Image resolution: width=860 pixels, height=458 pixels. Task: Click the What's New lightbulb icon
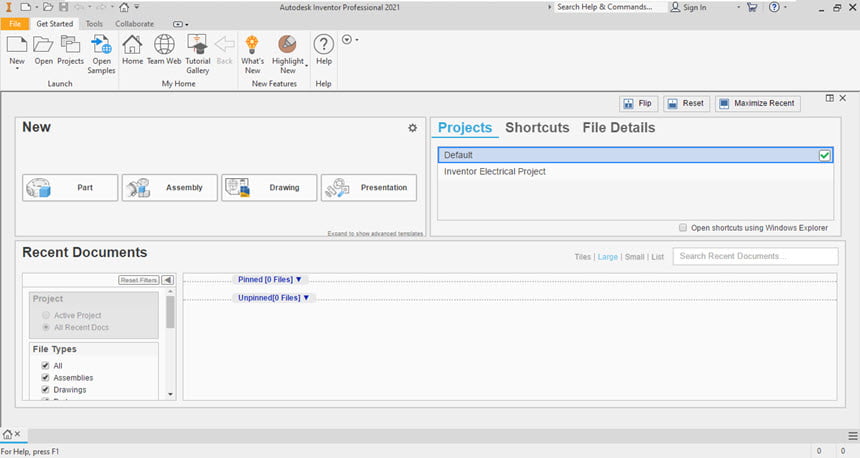click(x=252, y=44)
